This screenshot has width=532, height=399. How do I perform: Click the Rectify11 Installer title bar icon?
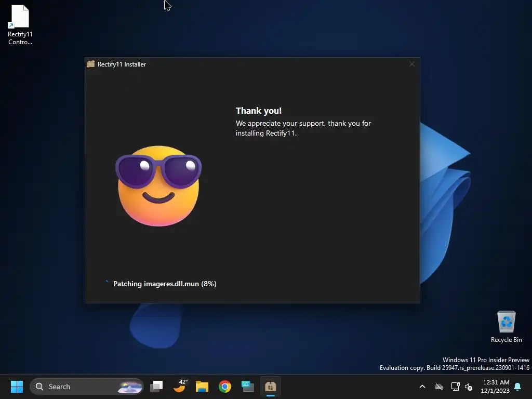[91, 64]
